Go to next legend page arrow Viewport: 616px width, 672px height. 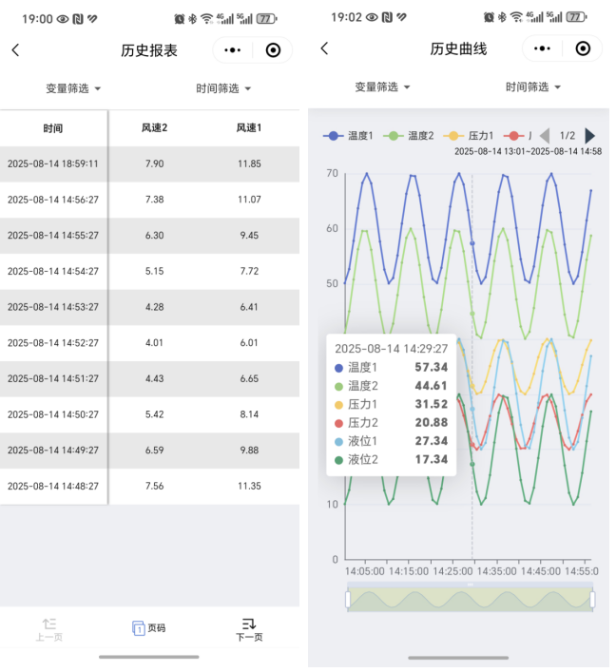pos(589,136)
